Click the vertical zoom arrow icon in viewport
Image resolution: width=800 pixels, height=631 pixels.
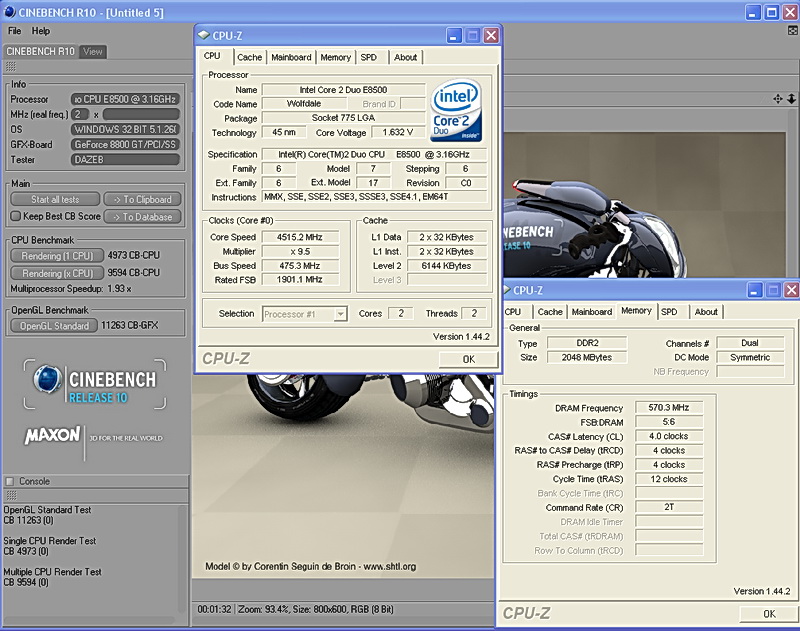coord(791,99)
